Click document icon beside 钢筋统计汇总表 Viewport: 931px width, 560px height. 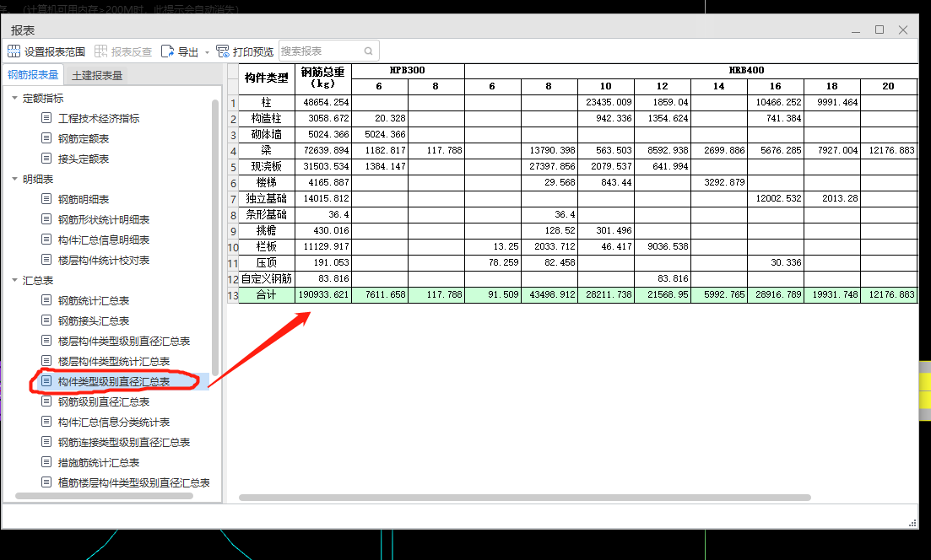tap(46, 300)
